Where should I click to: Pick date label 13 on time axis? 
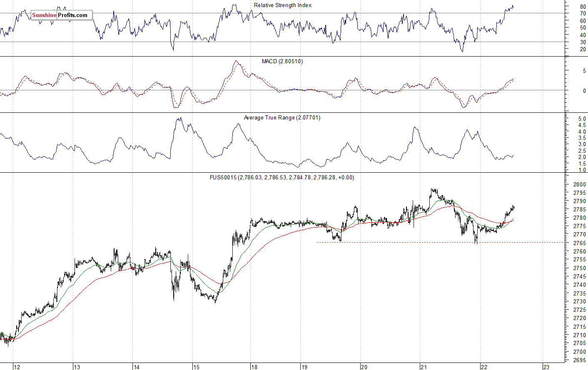77,367
